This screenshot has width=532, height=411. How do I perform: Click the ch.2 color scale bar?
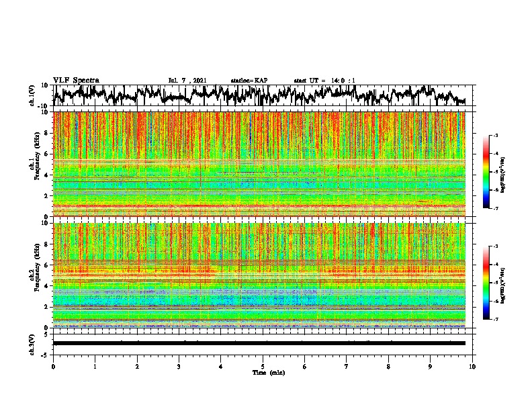pos(486,283)
